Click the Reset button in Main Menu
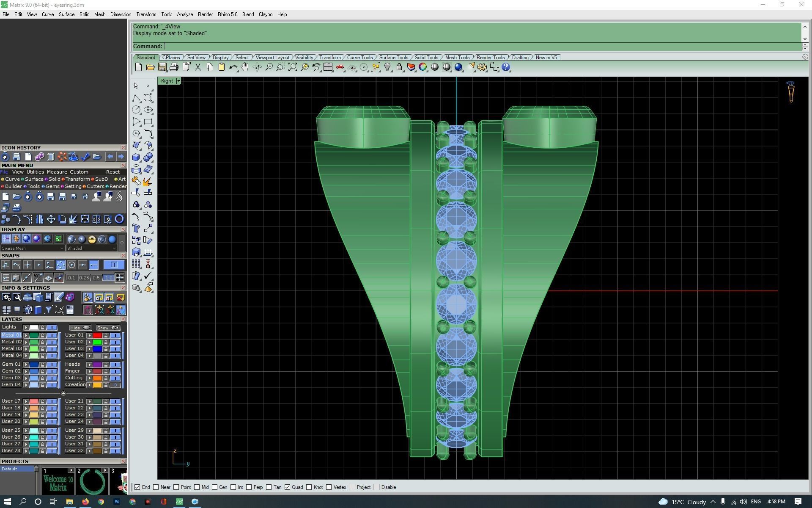812x508 pixels. point(112,172)
